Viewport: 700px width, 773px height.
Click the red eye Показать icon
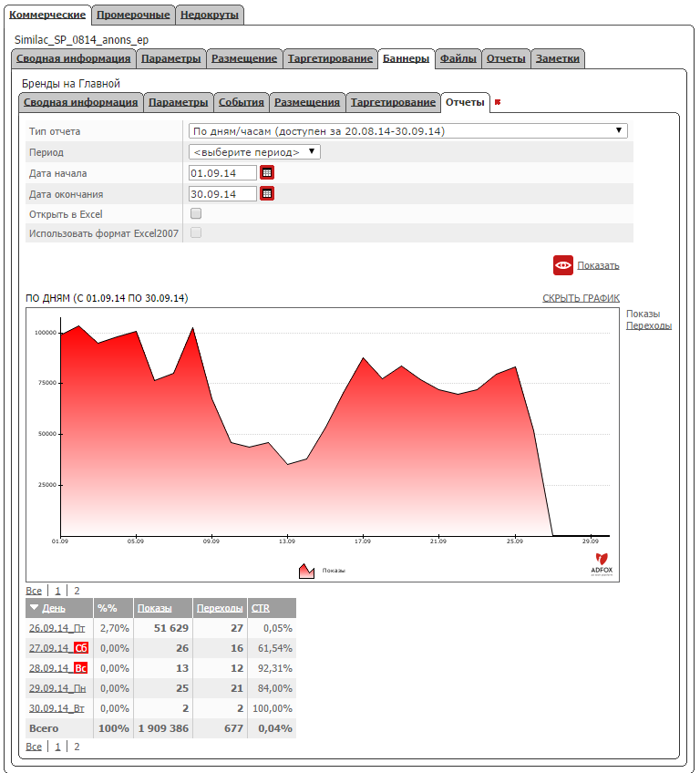563,265
